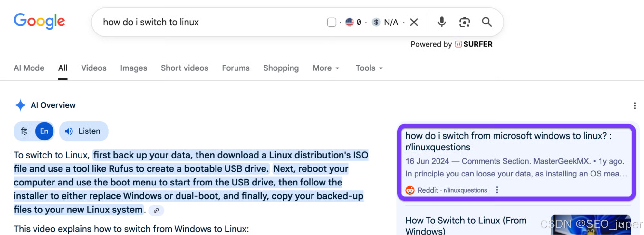Click the link chip icon after overview text
The height and width of the screenshot is (235, 644).
pos(156,211)
